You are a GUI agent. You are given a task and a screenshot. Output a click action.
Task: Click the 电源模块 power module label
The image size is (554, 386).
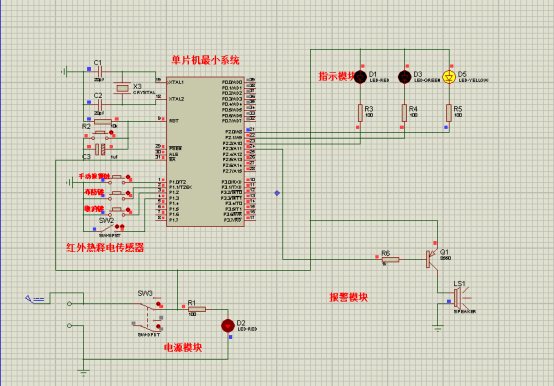click(x=183, y=348)
